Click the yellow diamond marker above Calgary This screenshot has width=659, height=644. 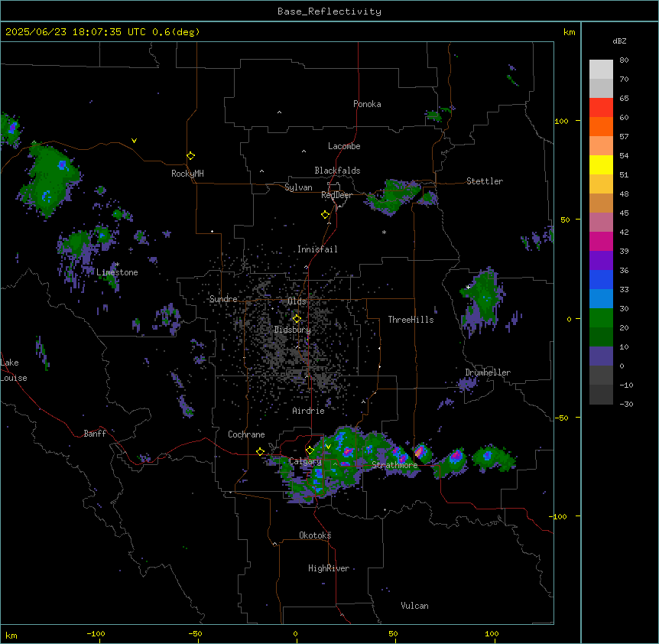310,450
